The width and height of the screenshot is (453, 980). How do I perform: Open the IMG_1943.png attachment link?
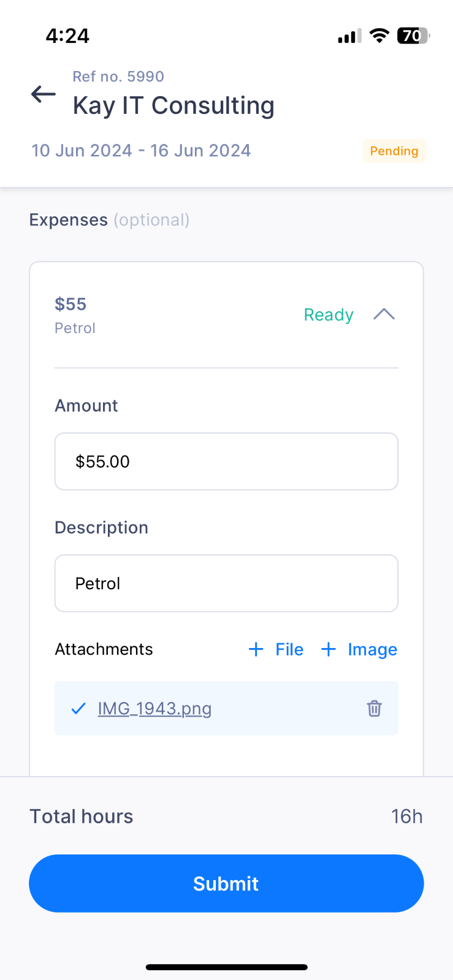point(154,709)
